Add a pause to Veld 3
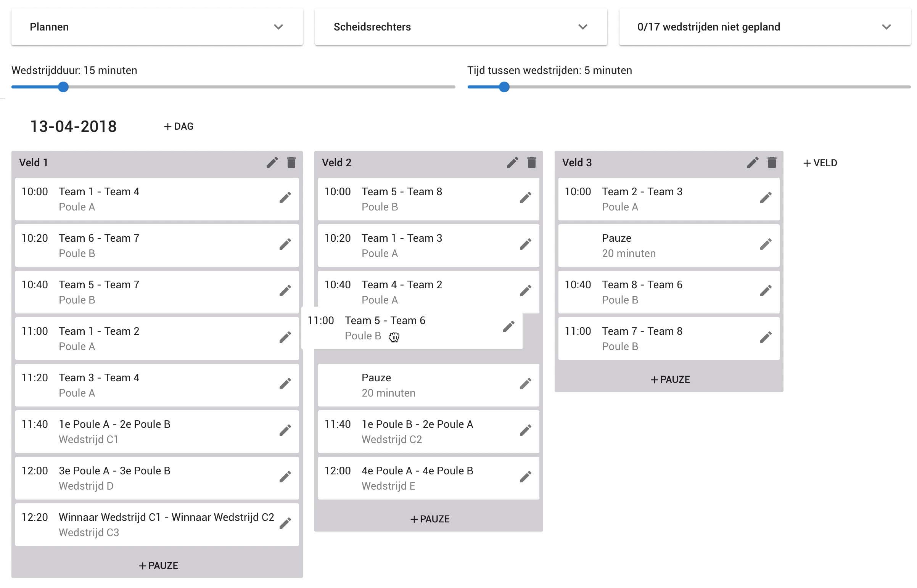The height and width of the screenshot is (588, 917). pos(670,379)
